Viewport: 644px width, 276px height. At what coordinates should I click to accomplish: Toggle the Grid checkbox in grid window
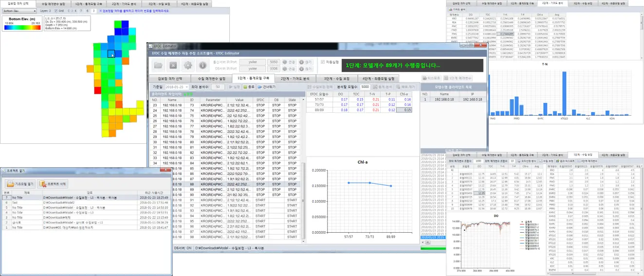56,11
